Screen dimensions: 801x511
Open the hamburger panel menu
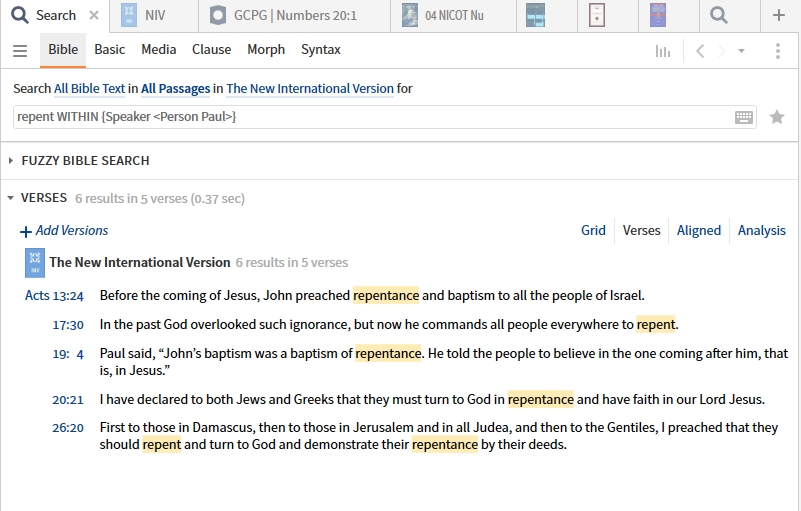pyautogui.click(x=20, y=51)
